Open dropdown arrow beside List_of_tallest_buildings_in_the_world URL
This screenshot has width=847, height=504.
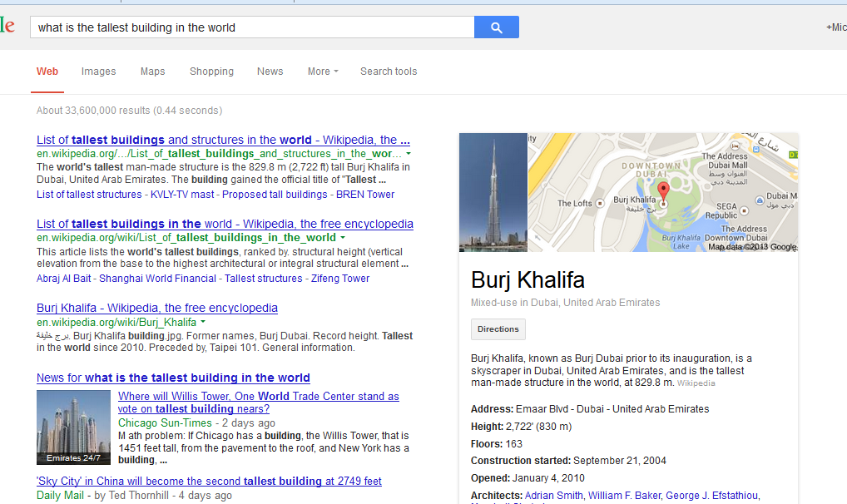pyautogui.click(x=343, y=238)
